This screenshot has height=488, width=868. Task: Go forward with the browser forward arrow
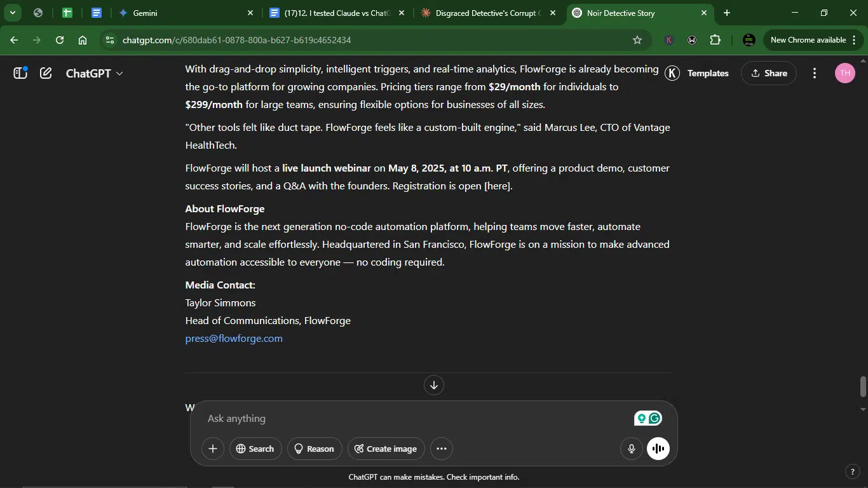37,40
